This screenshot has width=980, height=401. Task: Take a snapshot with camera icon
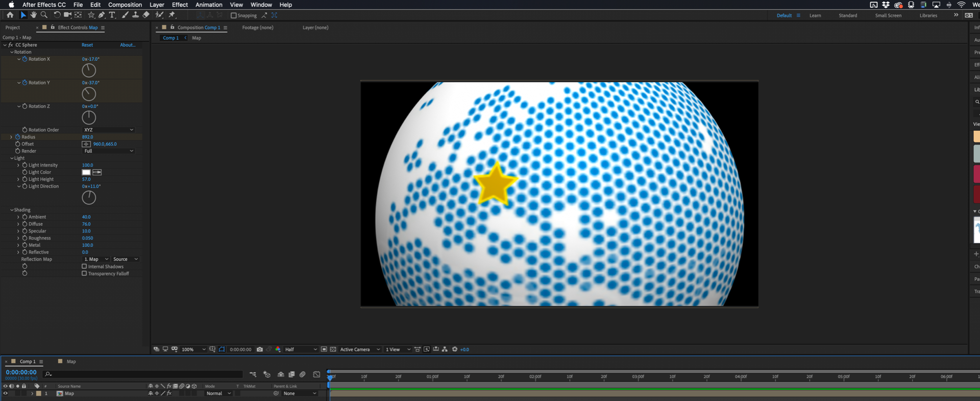(260, 349)
